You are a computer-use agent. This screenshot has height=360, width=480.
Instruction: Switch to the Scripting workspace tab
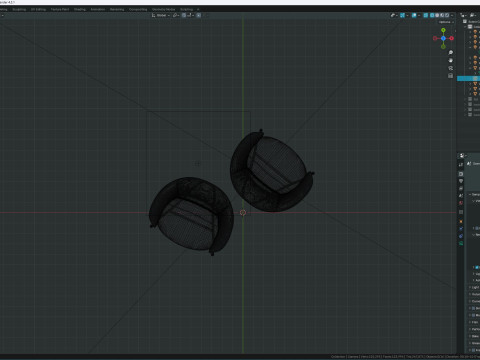[x=186, y=9]
